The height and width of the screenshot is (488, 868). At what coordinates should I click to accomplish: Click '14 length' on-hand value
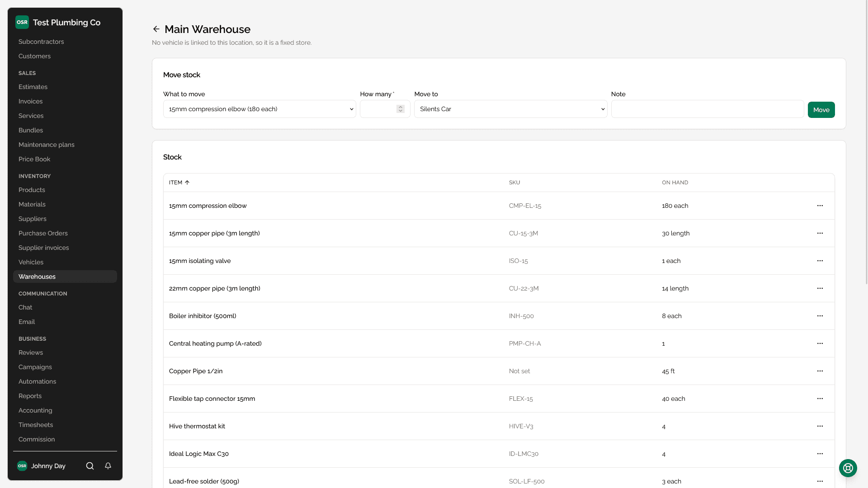(675, 288)
